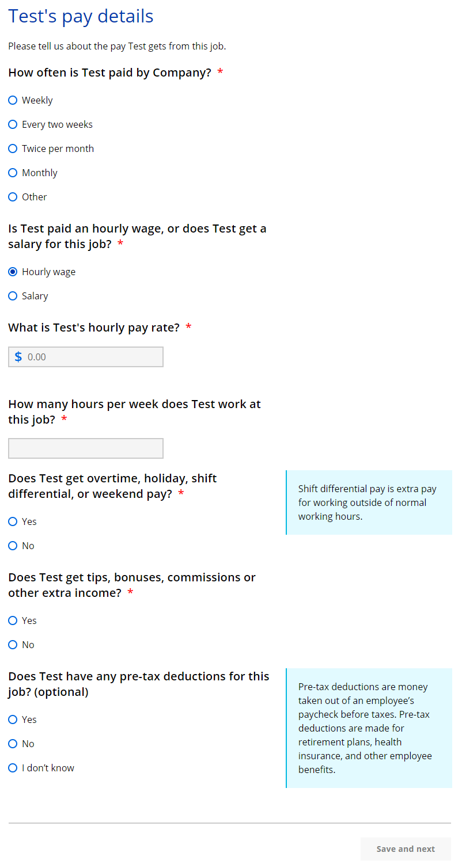The height and width of the screenshot is (868, 462).
Task: Select Yes for overtime or holiday pay
Action: coord(13,522)
